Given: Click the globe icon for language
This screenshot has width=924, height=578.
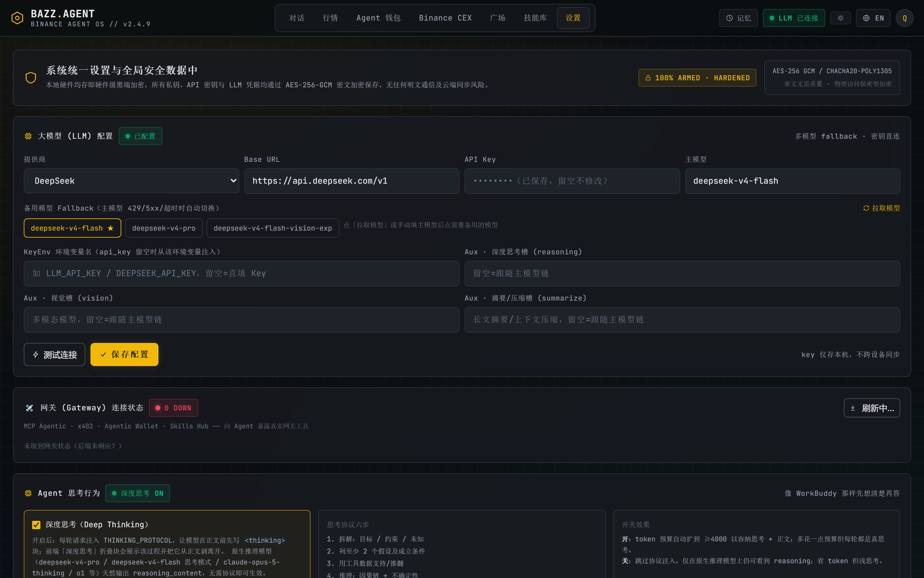Looking at the screenshot, I should [866, 18].
